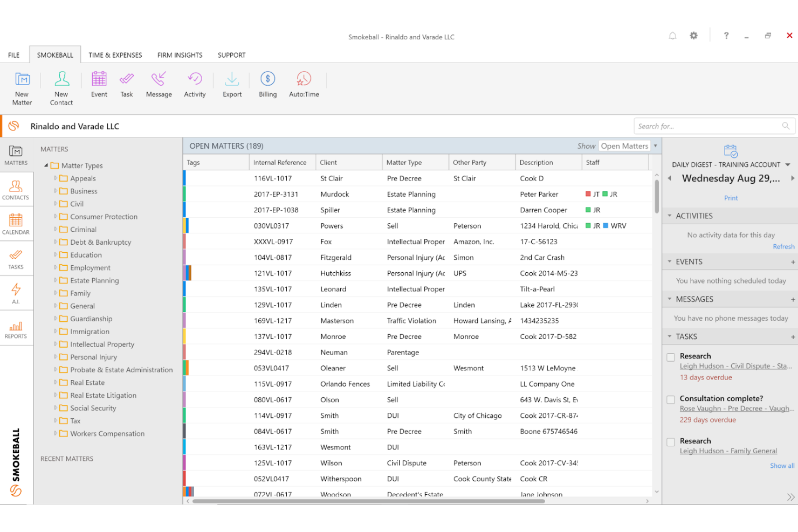The image size is (798, 532).
Task: Collapse the Activities section
Action: (670, 216)
